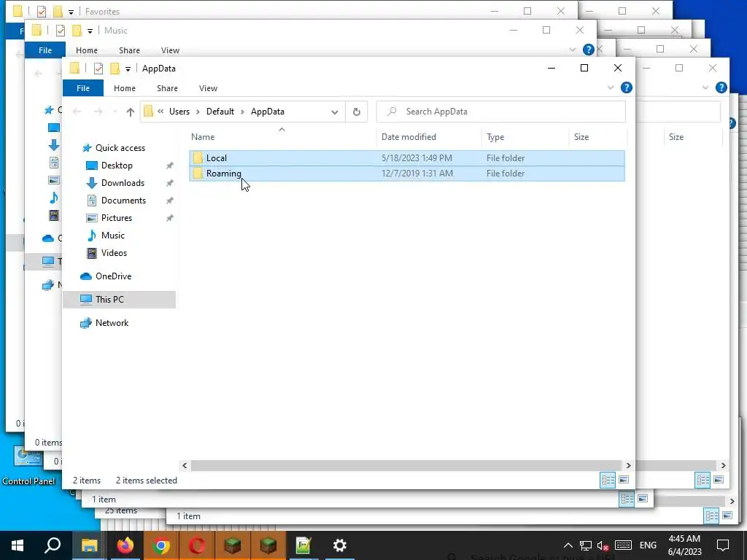Select AppData in the address breadcrumb
This screenshot has width=747, height=560.
[x=268, y=112]
